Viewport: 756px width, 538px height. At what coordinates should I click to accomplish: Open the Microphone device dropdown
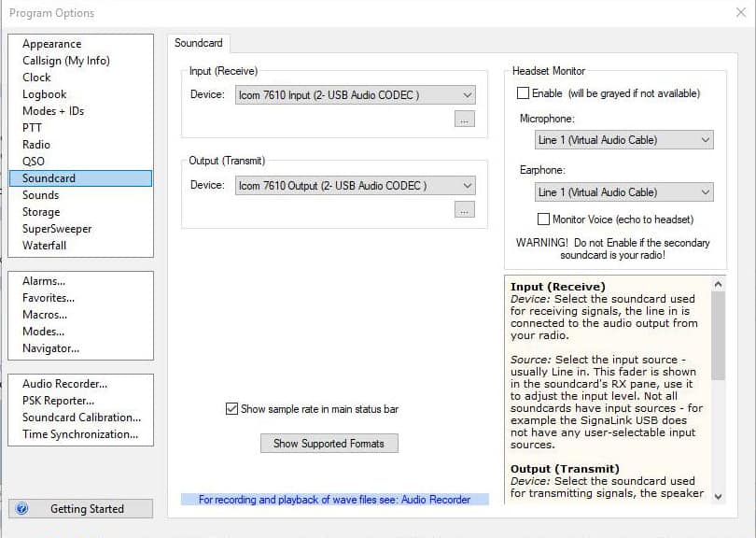coord(623,140)
